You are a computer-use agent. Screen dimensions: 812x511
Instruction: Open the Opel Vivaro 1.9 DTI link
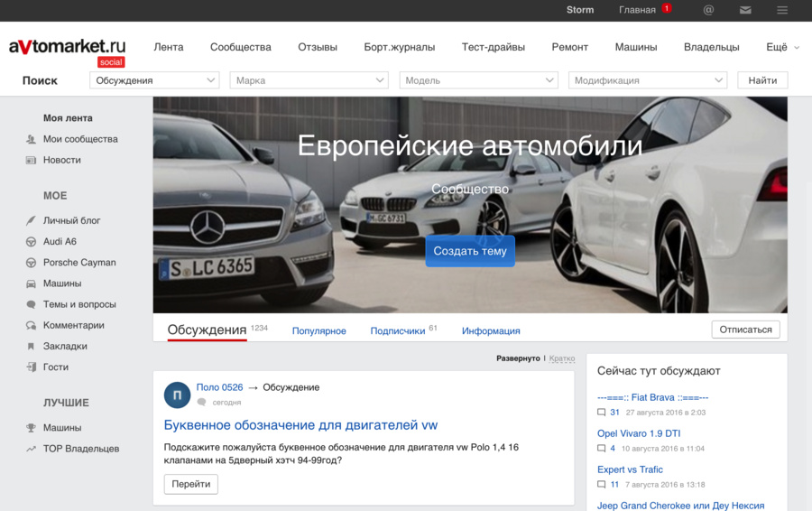point(639,433)
